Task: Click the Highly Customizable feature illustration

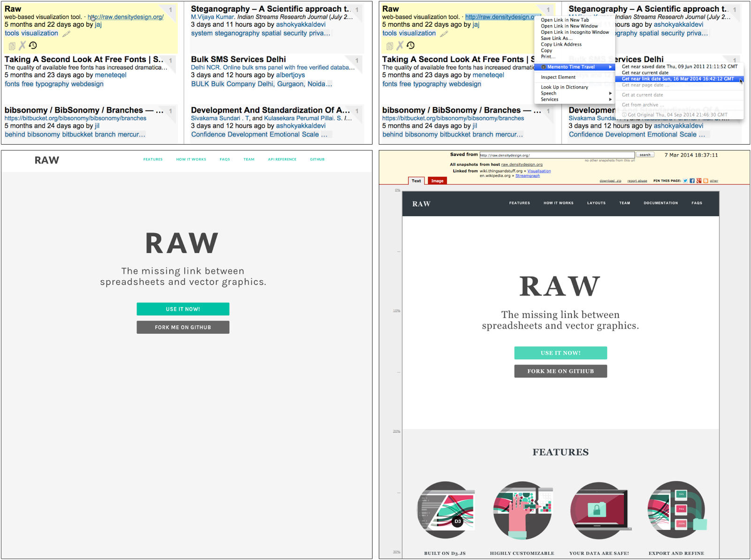Action: (x=522, y=510)
